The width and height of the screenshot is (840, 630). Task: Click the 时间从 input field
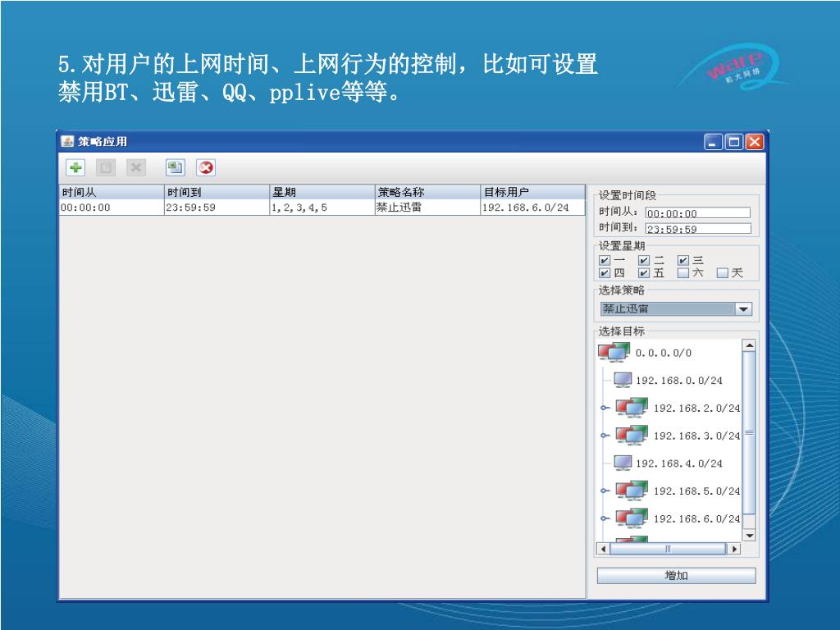pos(697,213)
